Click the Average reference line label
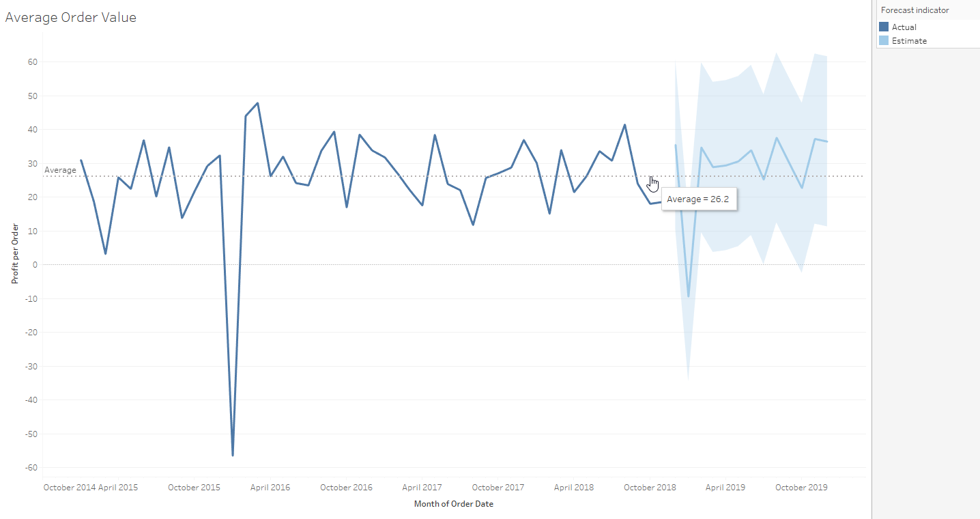This screenshot has height=519, width=980. coord(60,170)
